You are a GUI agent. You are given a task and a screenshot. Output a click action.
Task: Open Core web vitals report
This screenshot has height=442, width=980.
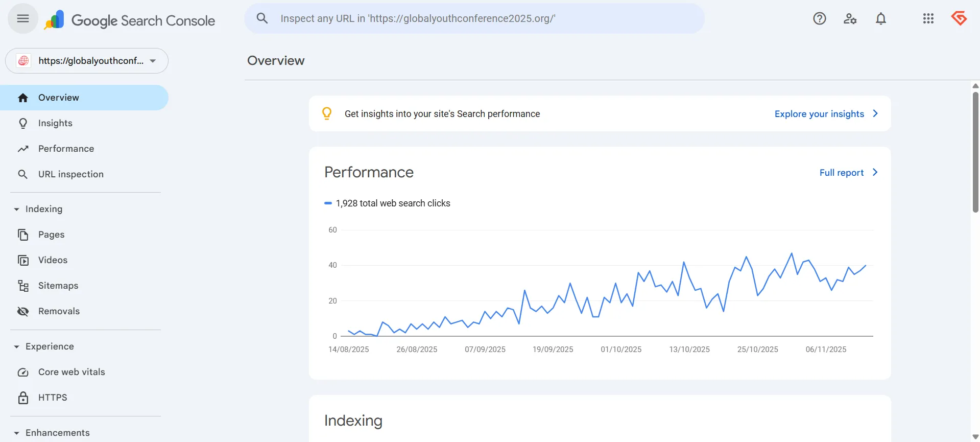pos(71,372)
